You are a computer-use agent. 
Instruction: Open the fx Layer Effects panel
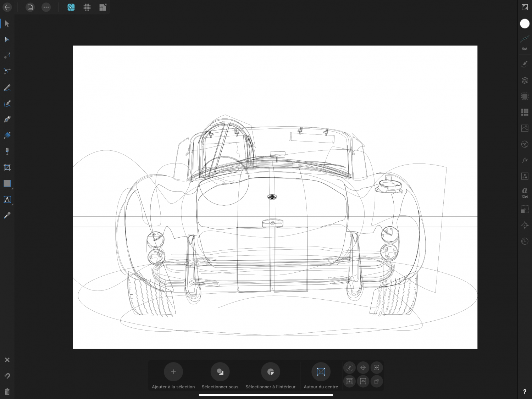(x=525, y=160)
